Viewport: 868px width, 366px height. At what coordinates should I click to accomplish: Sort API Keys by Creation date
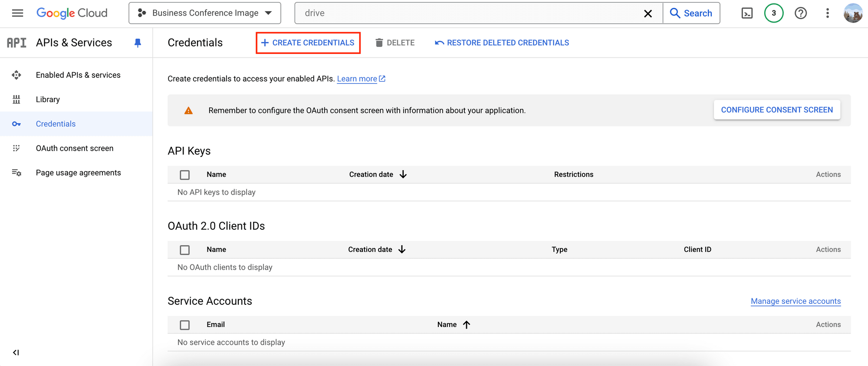click(378, 174)
